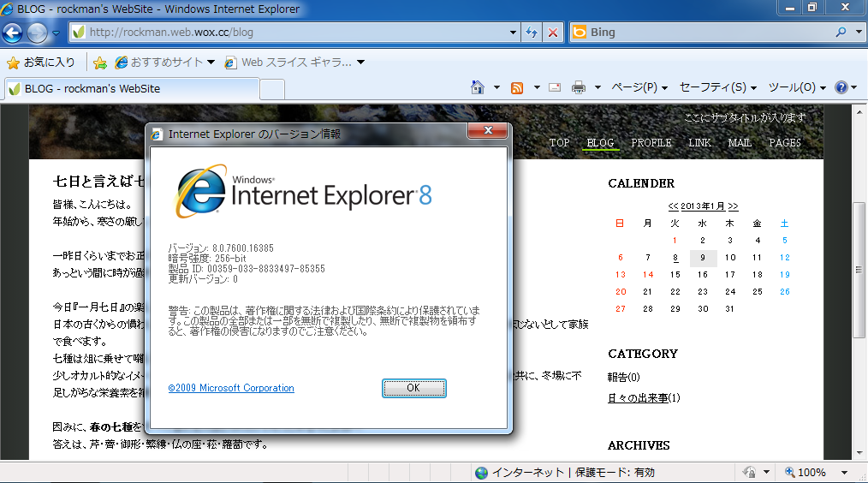Click the Read Mail envelope icon
The width and height of the screenshot is (868, 483).
pyautogui.click(x=555, y=87)
